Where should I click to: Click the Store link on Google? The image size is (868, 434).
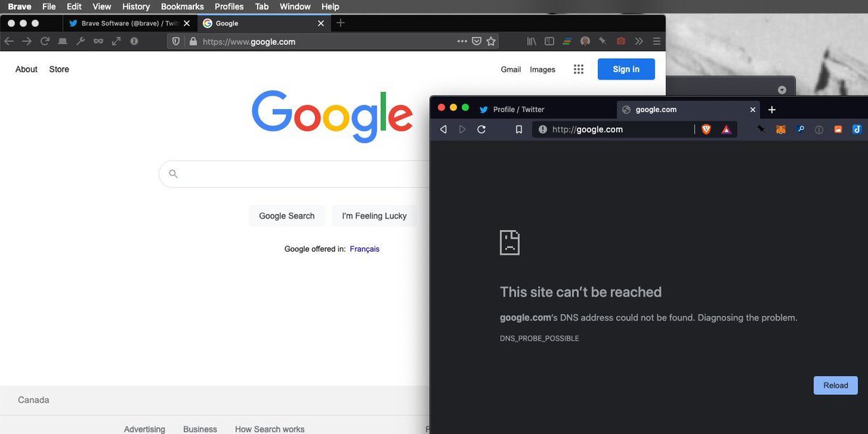[59, 69]
